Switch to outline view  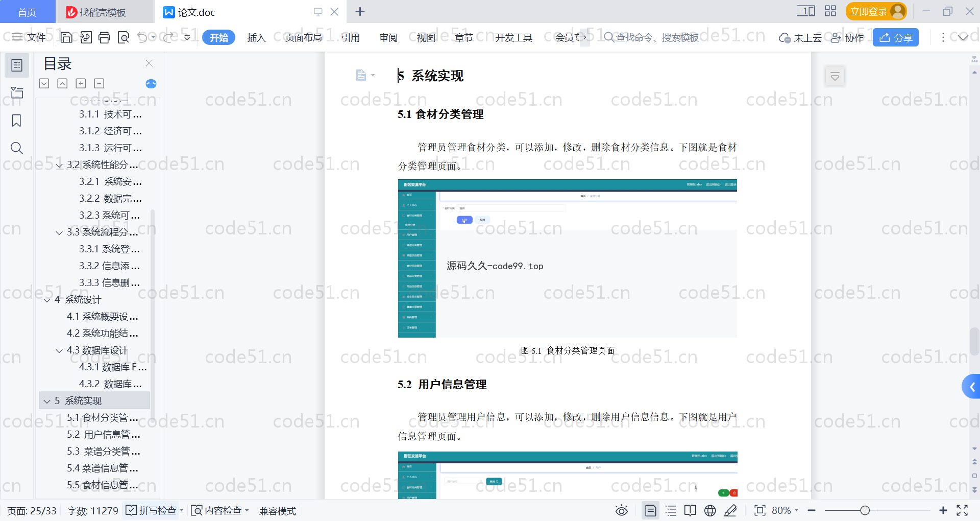(x=671, y=510)
